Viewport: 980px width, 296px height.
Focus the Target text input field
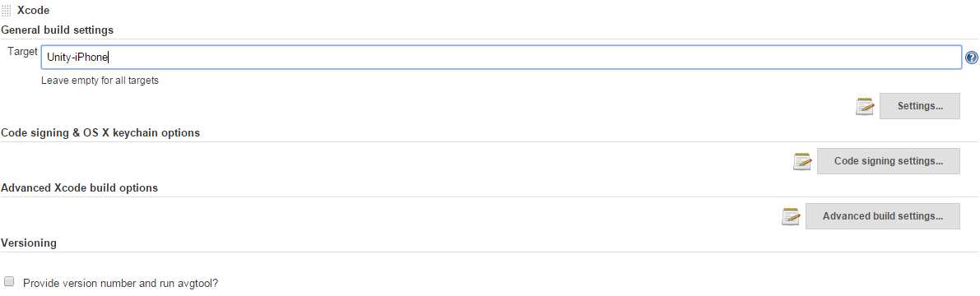coord(501,58)
